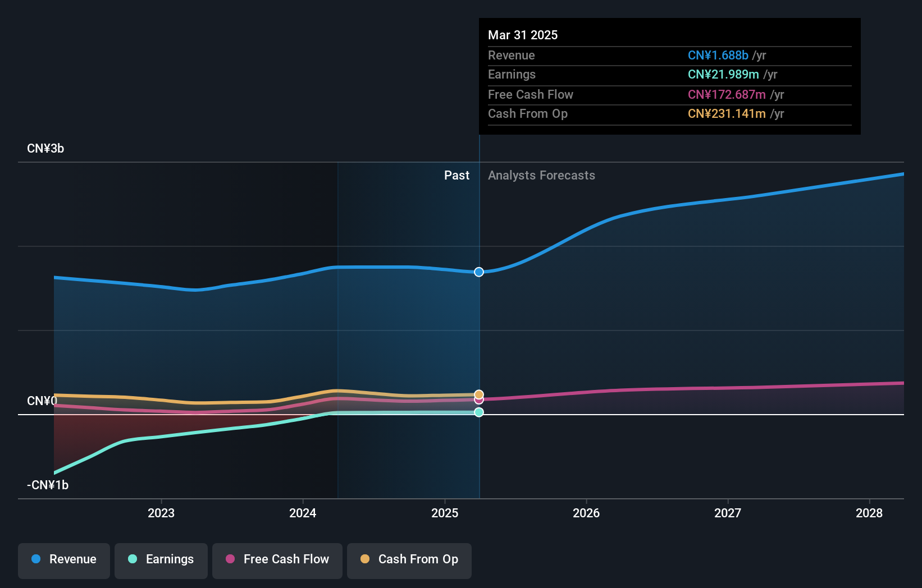Toggle the Cash From Op series visibility

[x=409, y=560]
